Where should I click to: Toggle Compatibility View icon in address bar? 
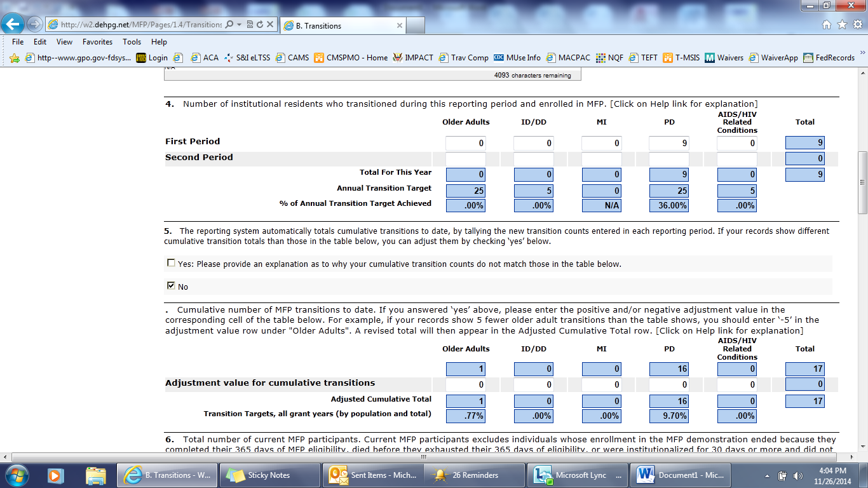(250, 25)
